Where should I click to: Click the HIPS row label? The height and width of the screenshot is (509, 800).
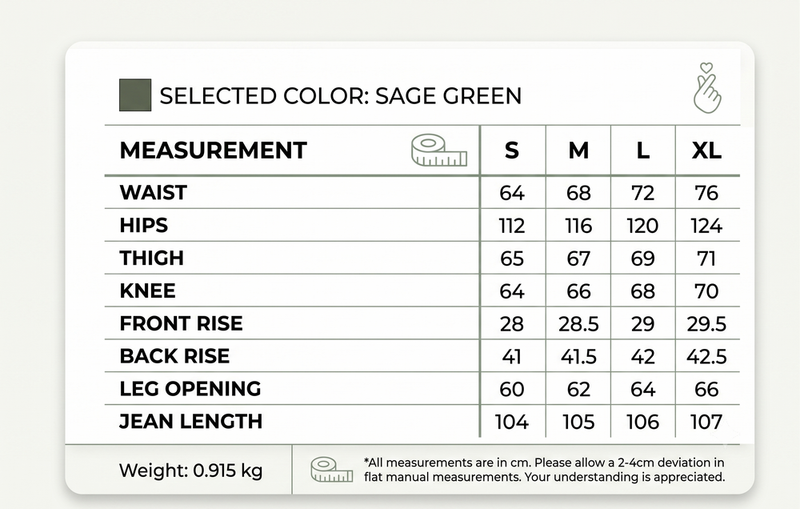144,225
